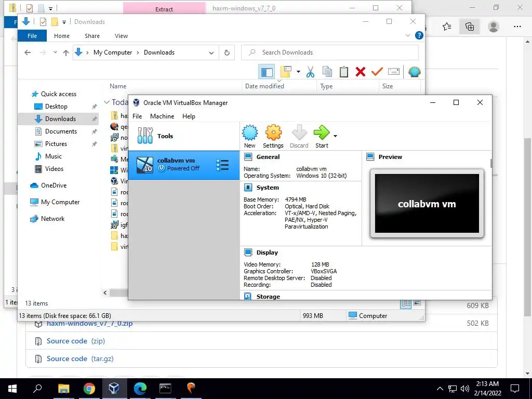532x399 pixels.
Task: Go back in Downloads Explorer
Action: [28, 52]
